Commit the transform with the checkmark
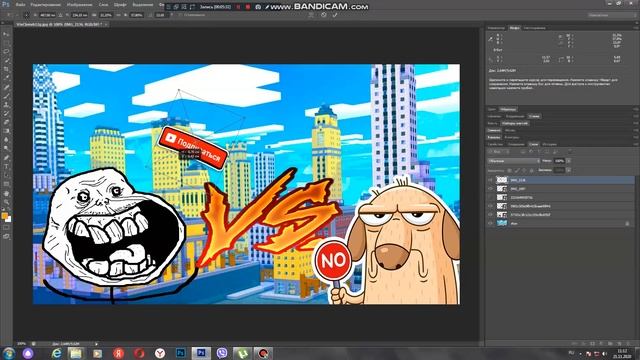The image size is (640, 360). pos(335,15)
